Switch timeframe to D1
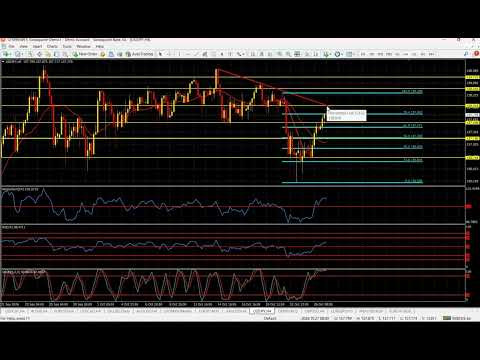Screen dimensions: 480x360 tap(414, 54)
